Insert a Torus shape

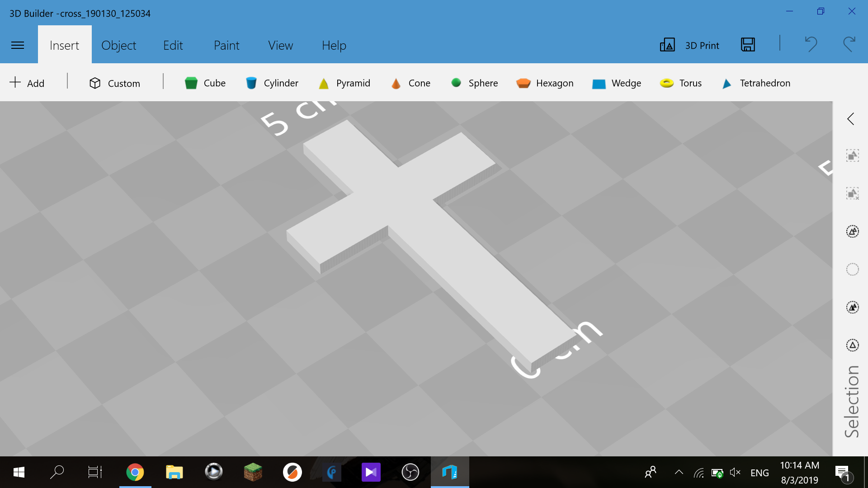click(x=681, y=83)
